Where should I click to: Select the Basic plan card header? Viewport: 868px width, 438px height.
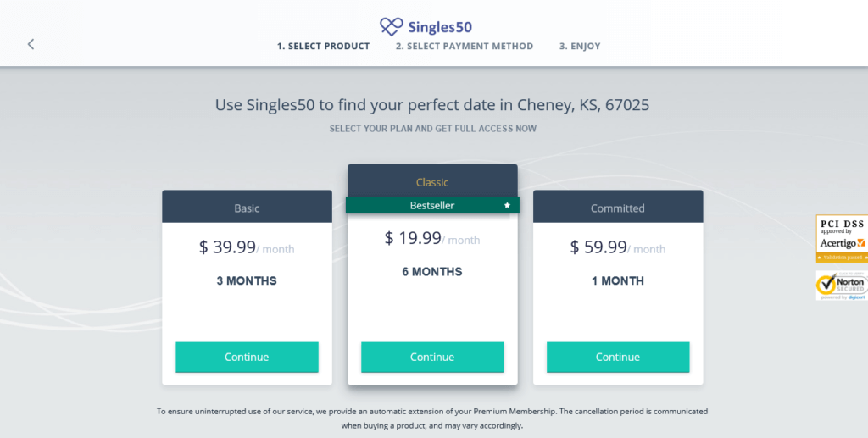[247, 207]
